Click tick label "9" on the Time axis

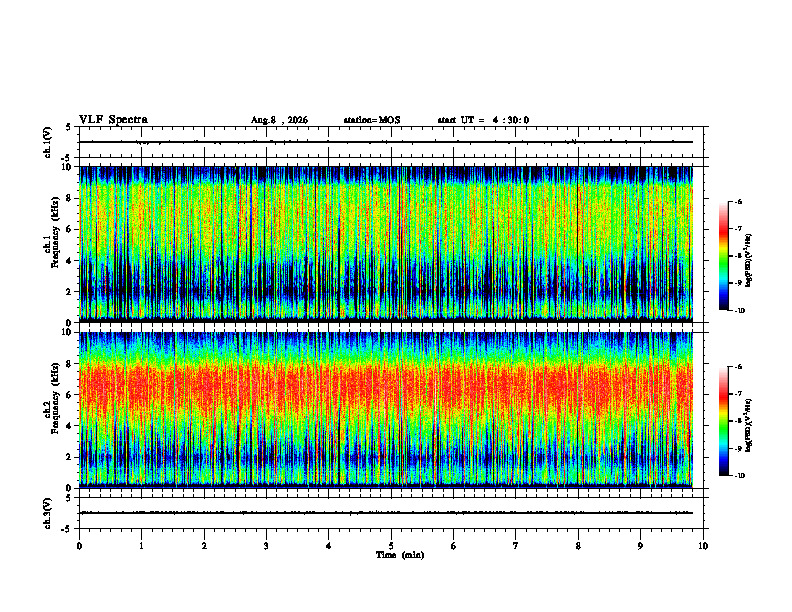click(640, 546)
